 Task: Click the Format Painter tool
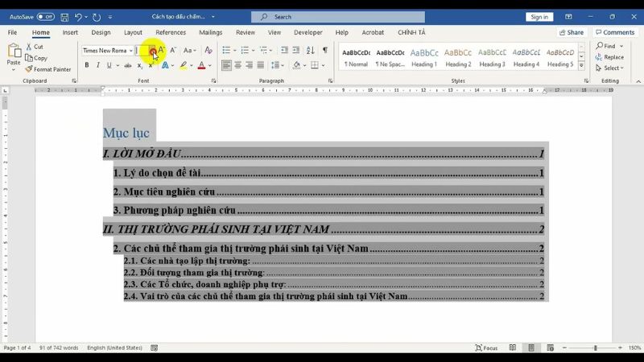pyautogui.click(x=47, y=69)
